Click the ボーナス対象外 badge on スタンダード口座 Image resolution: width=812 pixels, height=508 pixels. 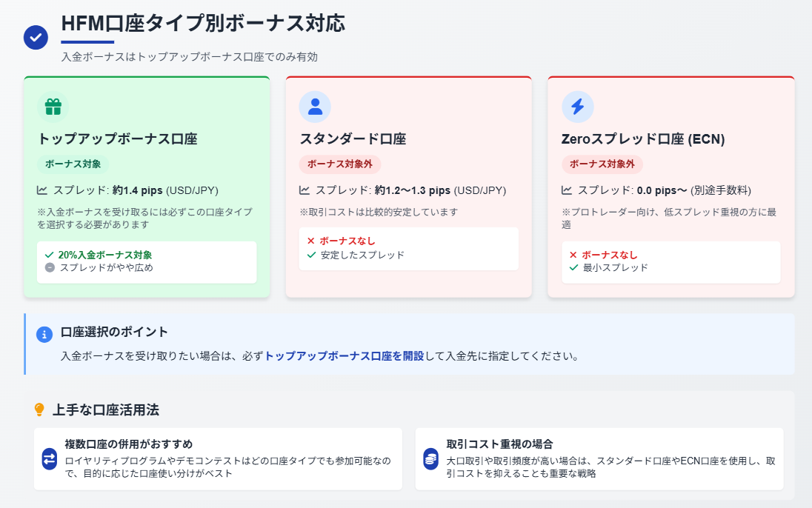click(x=340, y=164)
